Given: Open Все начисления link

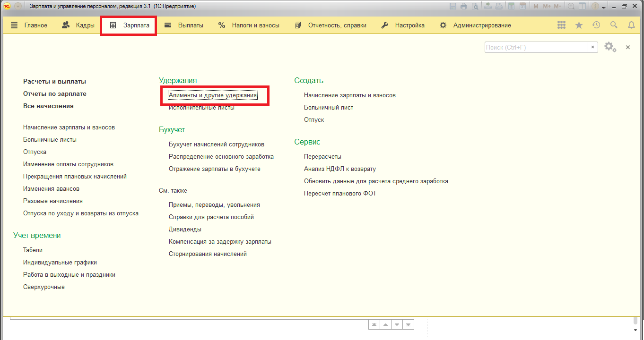Looking at the screenshot, I should click(48, 106).
